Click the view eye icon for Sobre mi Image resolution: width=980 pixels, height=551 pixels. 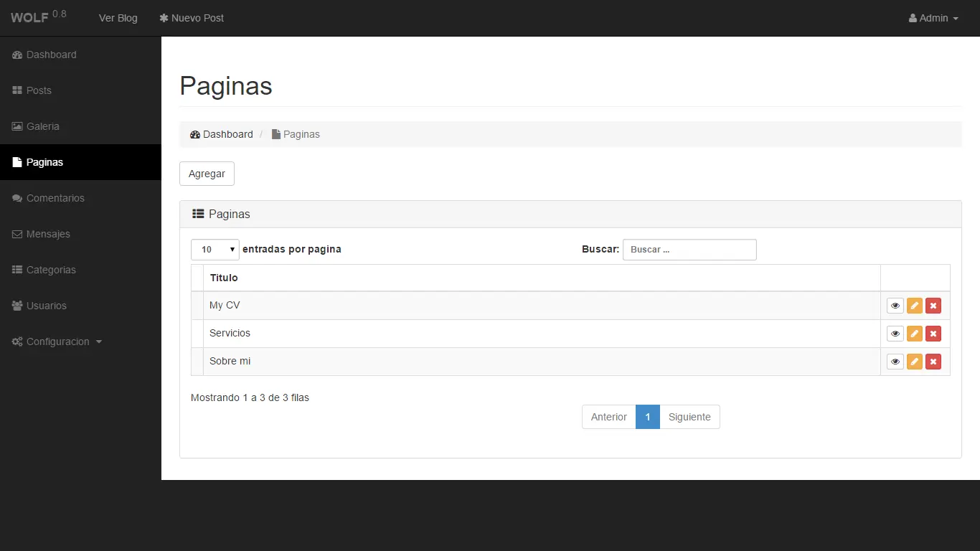[x=895, y=362]
